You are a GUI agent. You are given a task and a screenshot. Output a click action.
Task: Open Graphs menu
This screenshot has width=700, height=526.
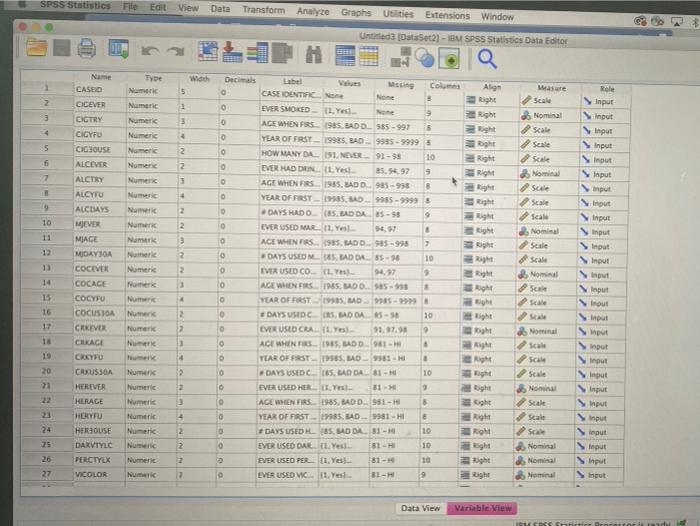356,13
